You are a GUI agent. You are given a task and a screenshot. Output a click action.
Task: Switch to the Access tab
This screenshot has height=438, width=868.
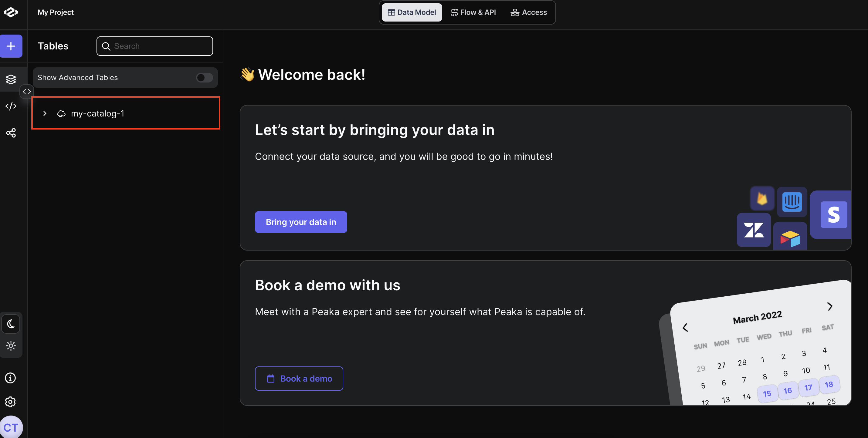pyautogui.click(x=529, y=12)
